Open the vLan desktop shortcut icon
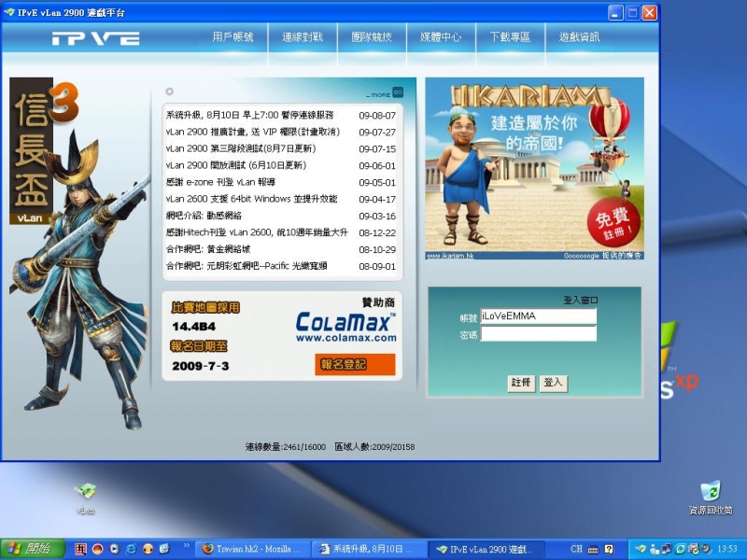747x560 pixels. coord(86,492)
